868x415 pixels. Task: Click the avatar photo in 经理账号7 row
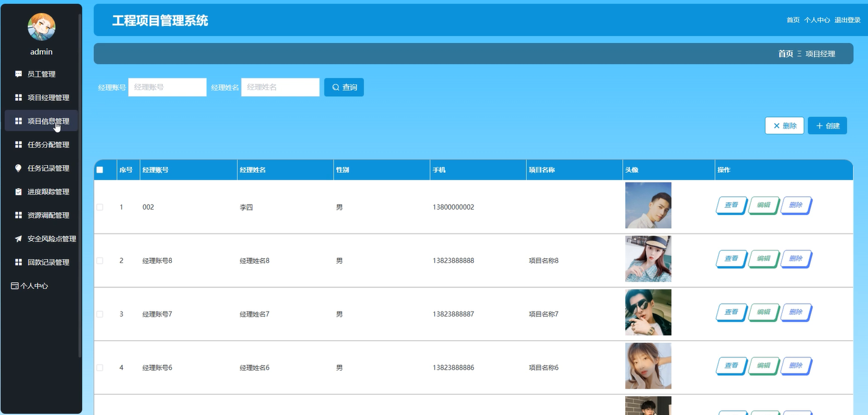(x=648, y=312)
